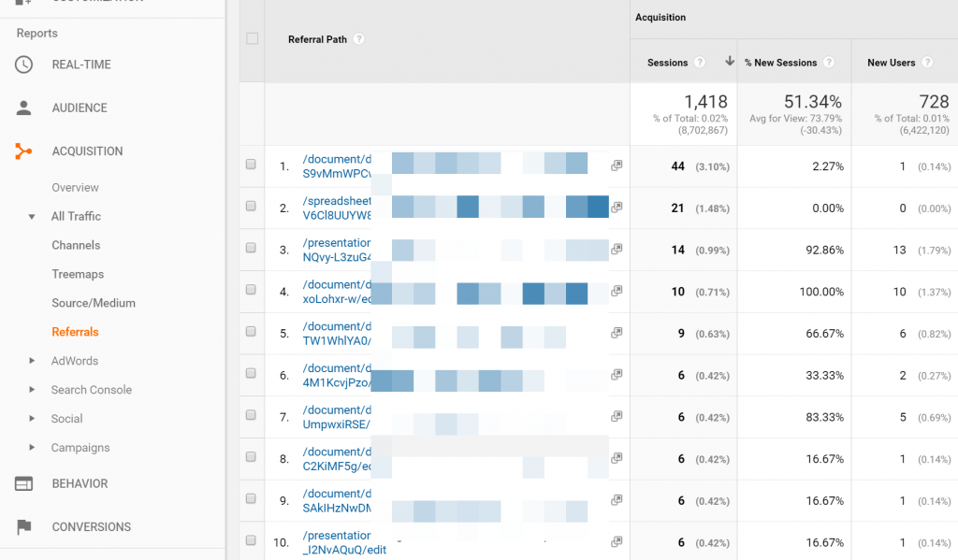Expand the Social section arrow
The image size is (958, 560).
pos(32,418)
